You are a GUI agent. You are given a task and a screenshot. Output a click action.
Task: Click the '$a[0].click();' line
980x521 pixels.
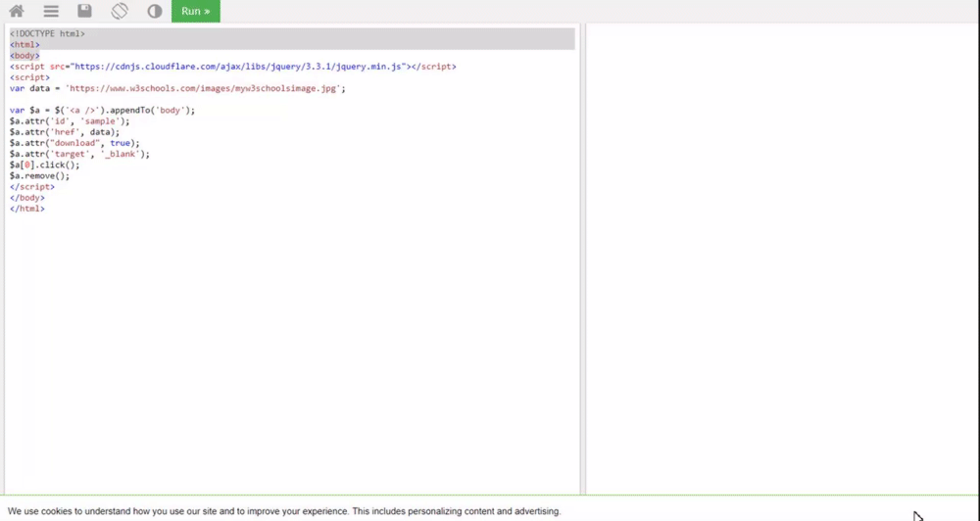point(45,165)
